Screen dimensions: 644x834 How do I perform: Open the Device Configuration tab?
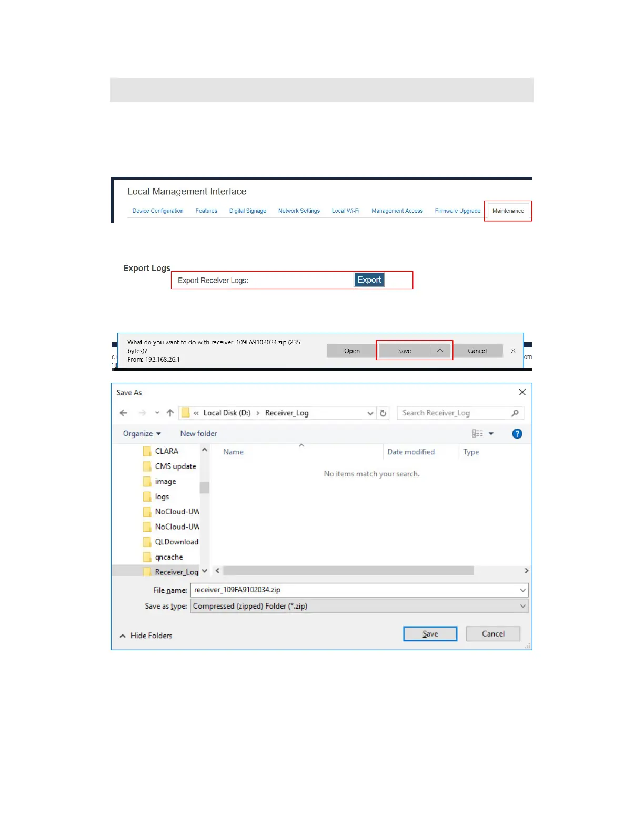click(x=158, y=211)
